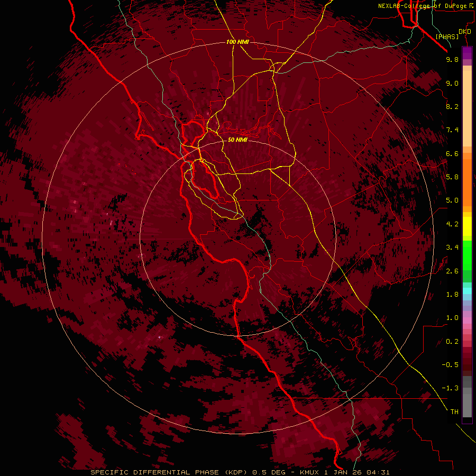This screenshot has width=476, height=476.
Task: Click the 5.0 scale value label
Action: [452, 200]
